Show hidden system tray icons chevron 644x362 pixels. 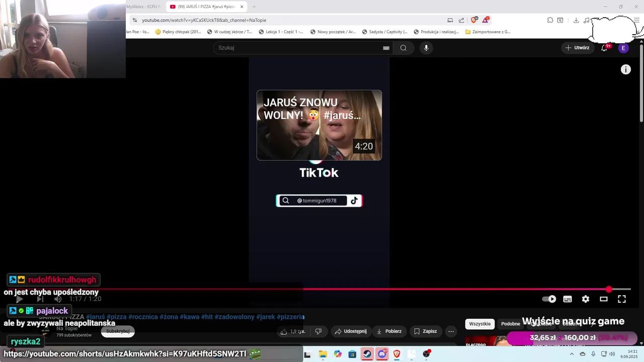point(572,354)
